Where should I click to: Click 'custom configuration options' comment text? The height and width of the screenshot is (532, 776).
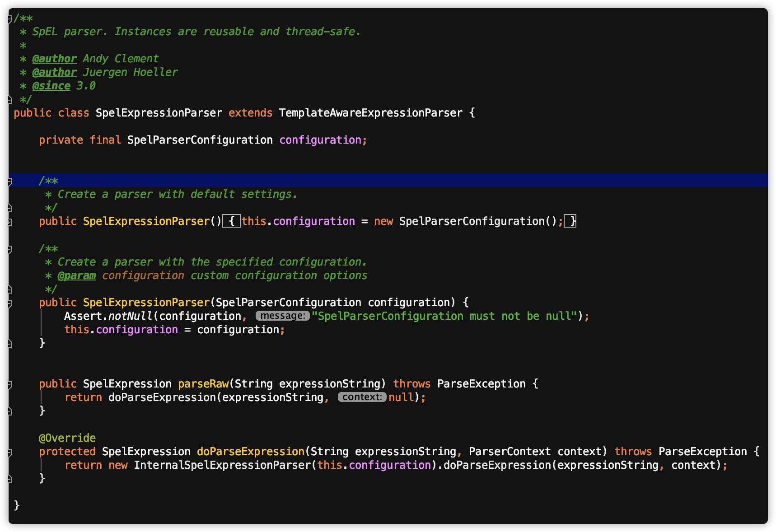(279, 275)
